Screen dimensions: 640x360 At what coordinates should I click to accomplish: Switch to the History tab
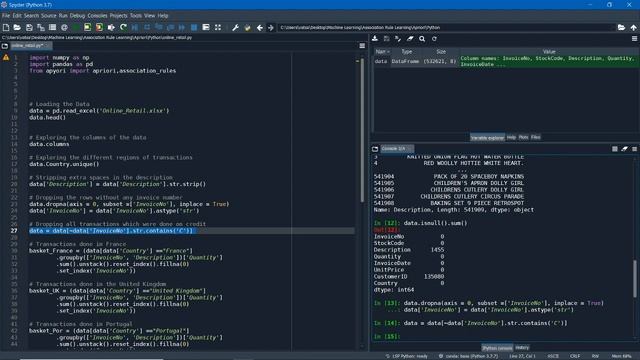522,348
